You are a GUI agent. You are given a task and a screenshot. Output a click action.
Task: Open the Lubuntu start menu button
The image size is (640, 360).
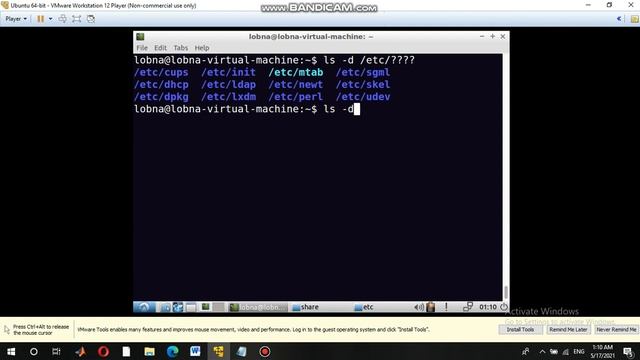(144, 307)
